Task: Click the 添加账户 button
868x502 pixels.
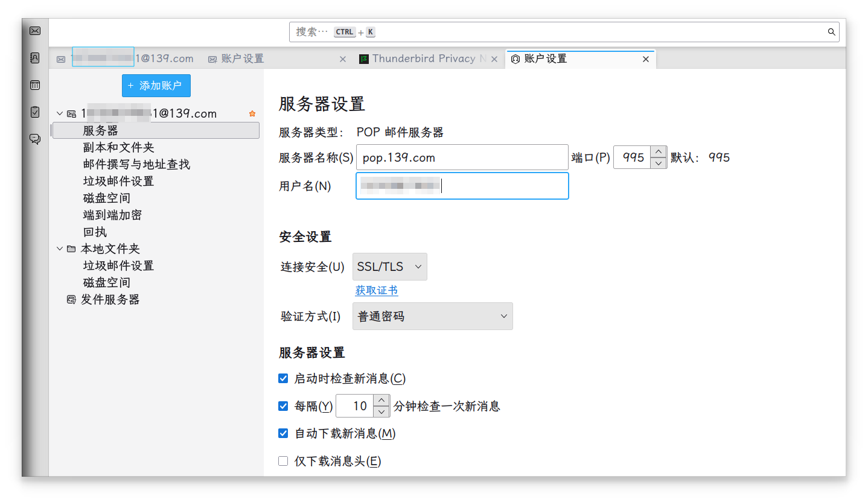Action: click(156, 86)
